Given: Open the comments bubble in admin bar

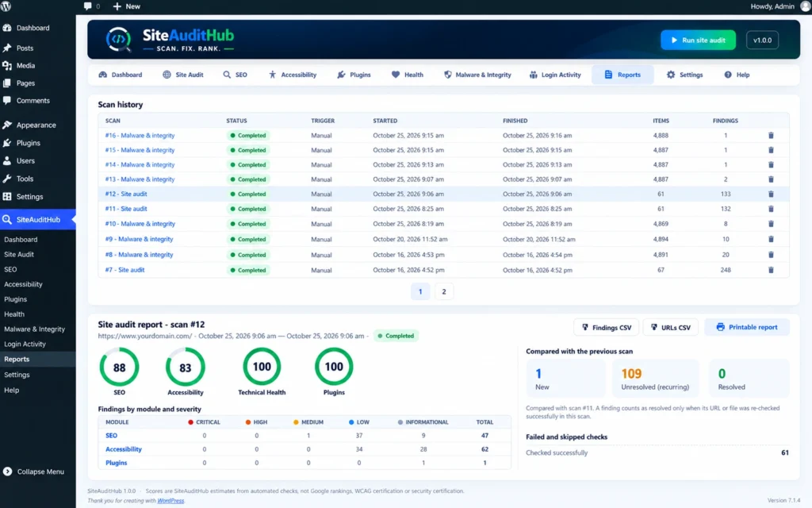Looking at the screenshot, I should coord(91,6).
